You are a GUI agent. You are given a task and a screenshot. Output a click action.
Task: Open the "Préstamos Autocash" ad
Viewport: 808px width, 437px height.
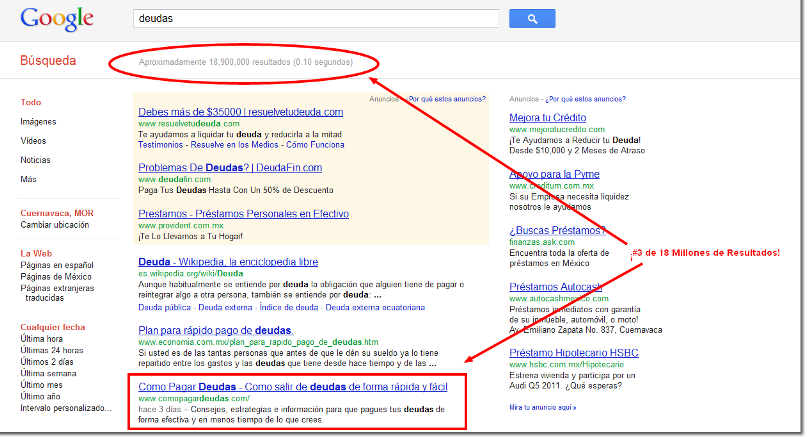(556, 287)
